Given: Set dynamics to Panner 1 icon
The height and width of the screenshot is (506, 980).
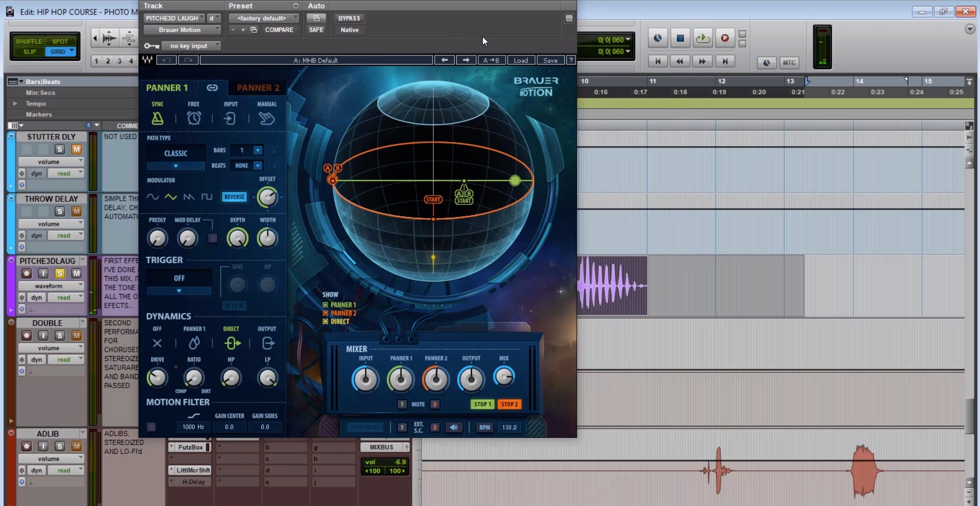Looking at the screenshot, I should point(194,343).
